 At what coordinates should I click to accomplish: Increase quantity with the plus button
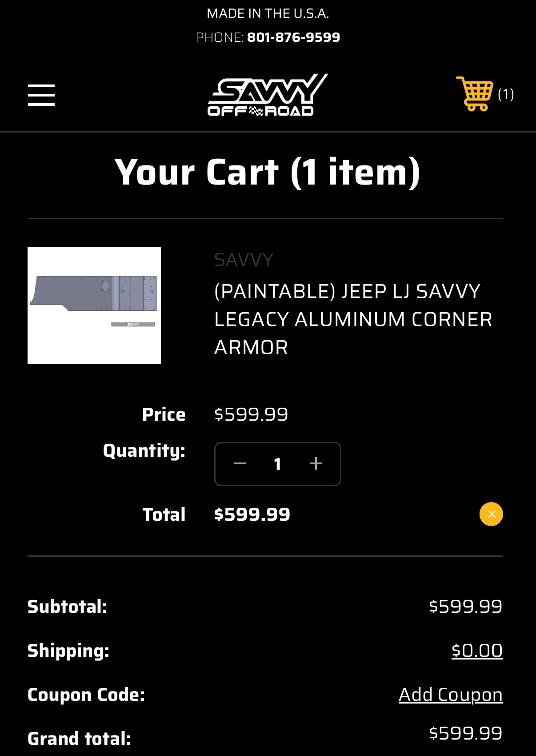316,464
